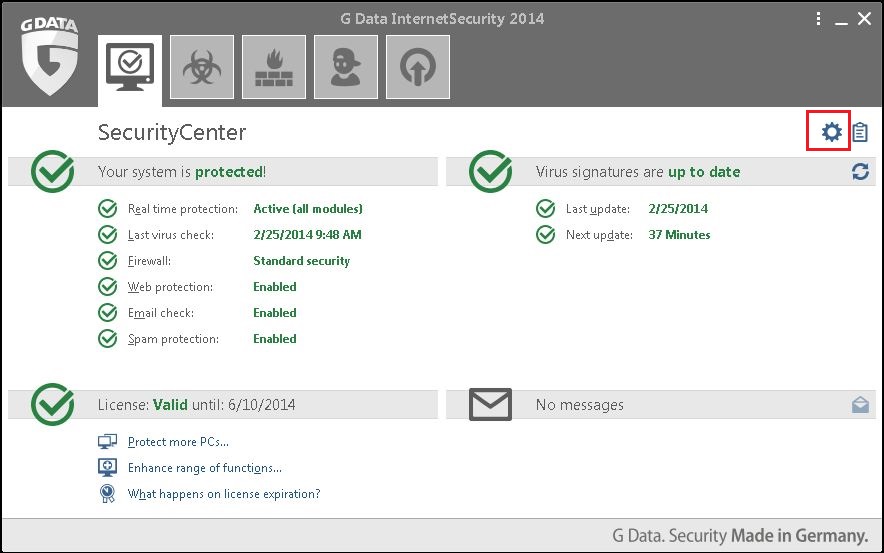
Task: Click Standard security firewall status
Action: pyautogui.click(x=302, y=260)
